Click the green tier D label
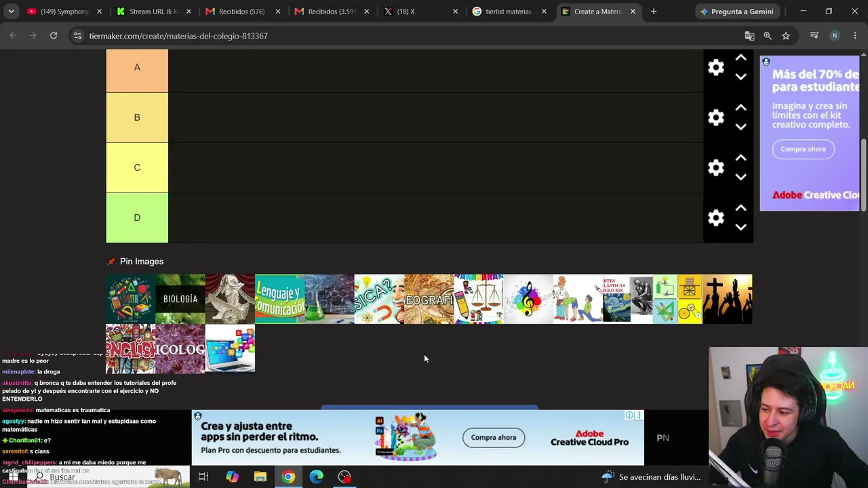 (137, 218)
